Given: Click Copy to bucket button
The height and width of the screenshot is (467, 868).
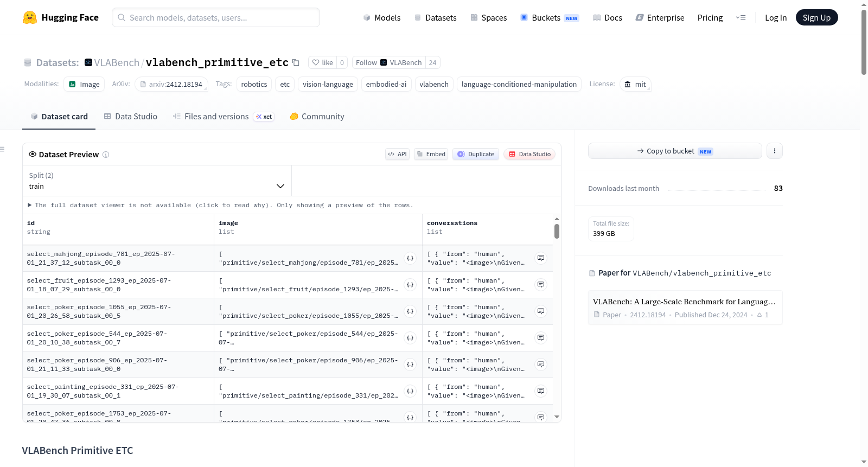Looking at the screenshot, I should pyautogui.click(x=675, y=151).
